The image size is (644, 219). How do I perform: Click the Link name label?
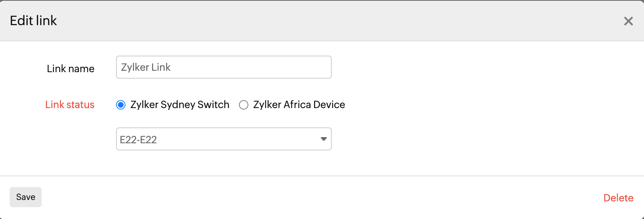click(x=70, y=69)
